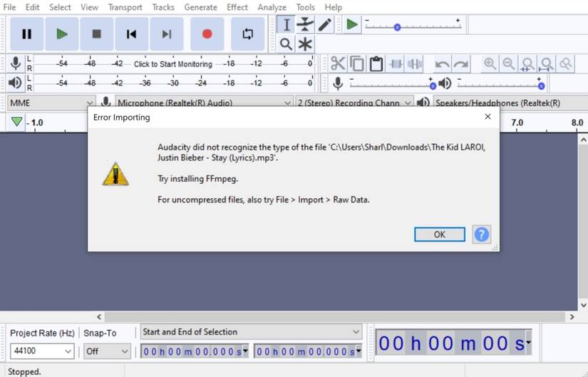This screenshot has width=588, height=377.
Task: Click the Copy icon
Action: [356, 63]
